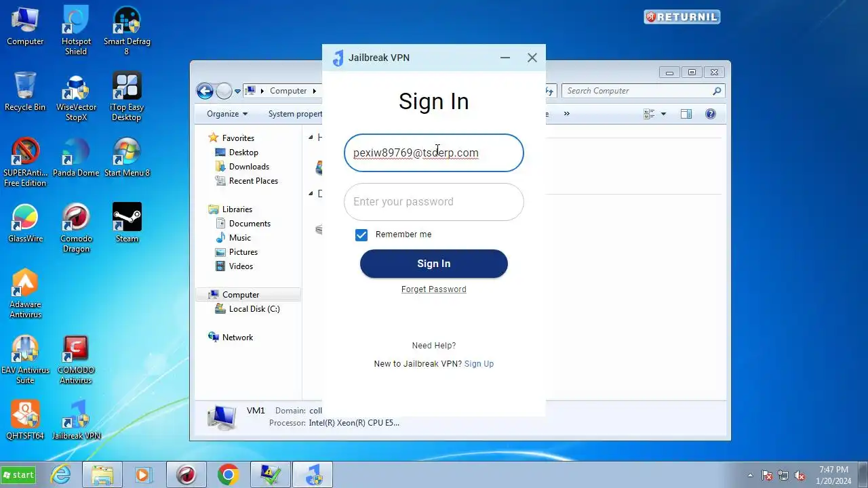
Task: Expand toolbar overflow chevron in Explorer
Action: [567, 114]
